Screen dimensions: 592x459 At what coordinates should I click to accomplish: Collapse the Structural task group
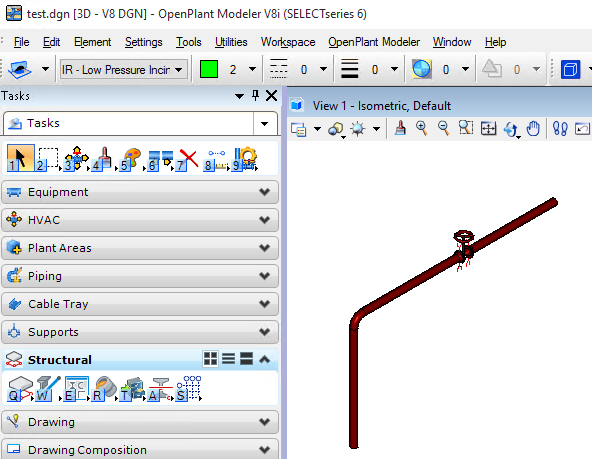click(264, 359)
